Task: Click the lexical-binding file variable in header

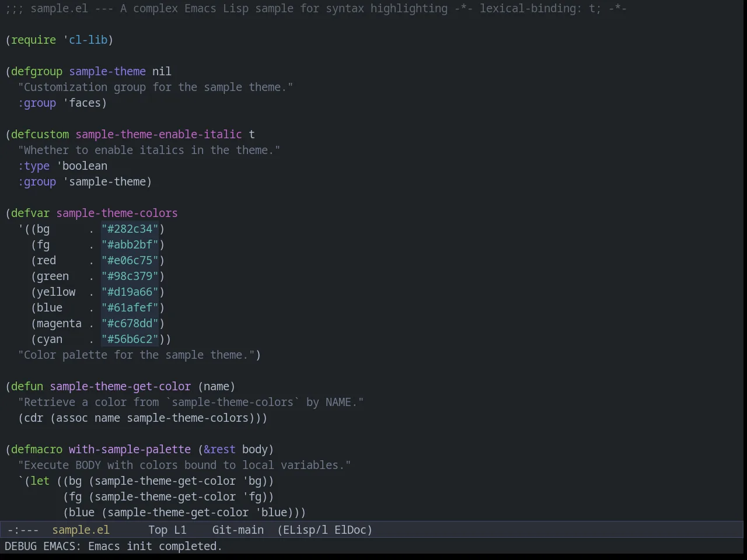Action: [x=530, y=9]
